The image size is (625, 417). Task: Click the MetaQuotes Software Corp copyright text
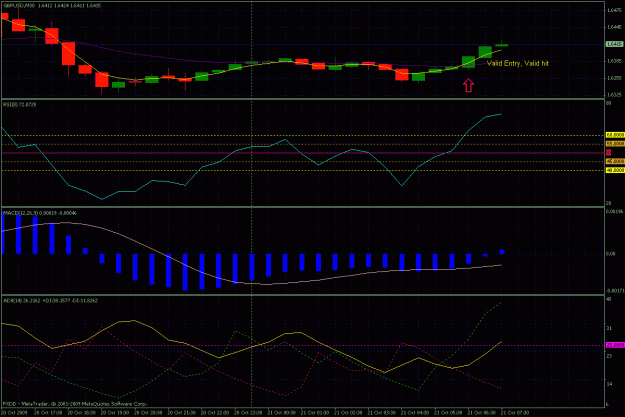[x=75, y=404]
